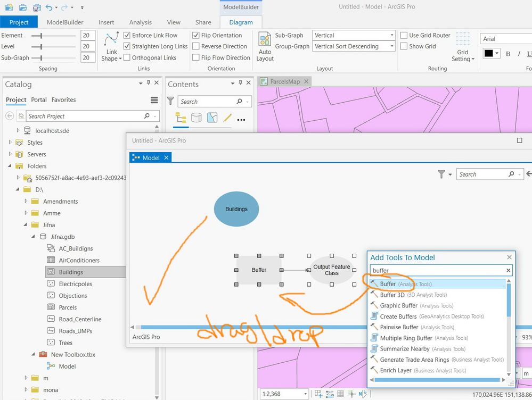Pin the Catalog pane
The image size is (532, 400).
pyautogui.click(x=149, y=82)
